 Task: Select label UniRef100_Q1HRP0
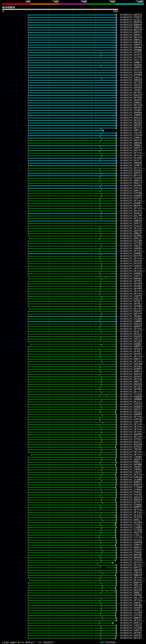coord(131,203)
